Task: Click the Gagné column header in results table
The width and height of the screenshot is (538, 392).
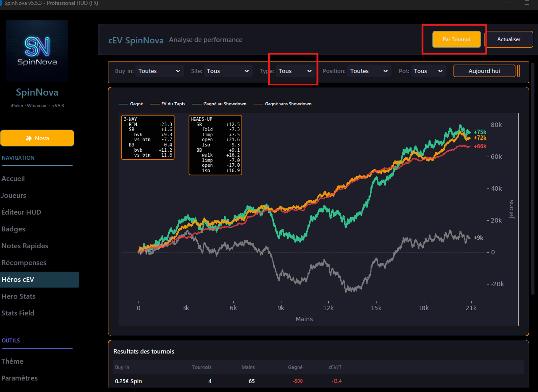Action: (295, 367)
